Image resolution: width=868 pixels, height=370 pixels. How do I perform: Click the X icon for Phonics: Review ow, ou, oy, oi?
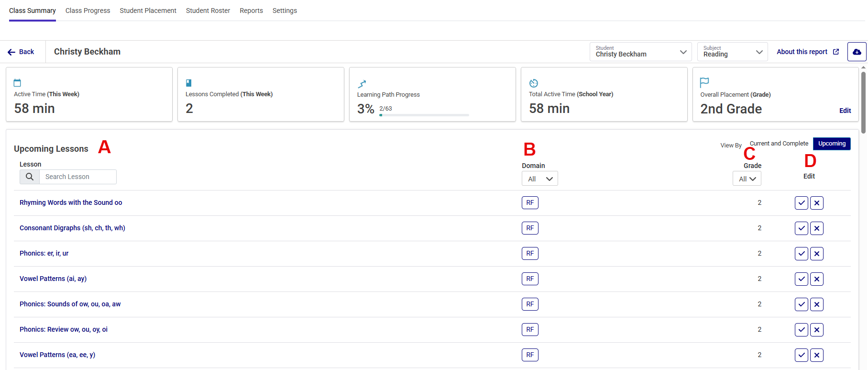pos(816,330)
